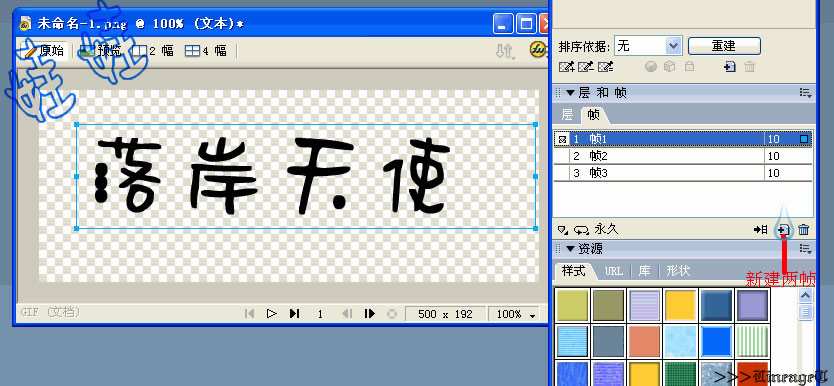The image size is (834, 386).
Task: Click the Exit Bitmap Mode stop icon
Action: 393,314
